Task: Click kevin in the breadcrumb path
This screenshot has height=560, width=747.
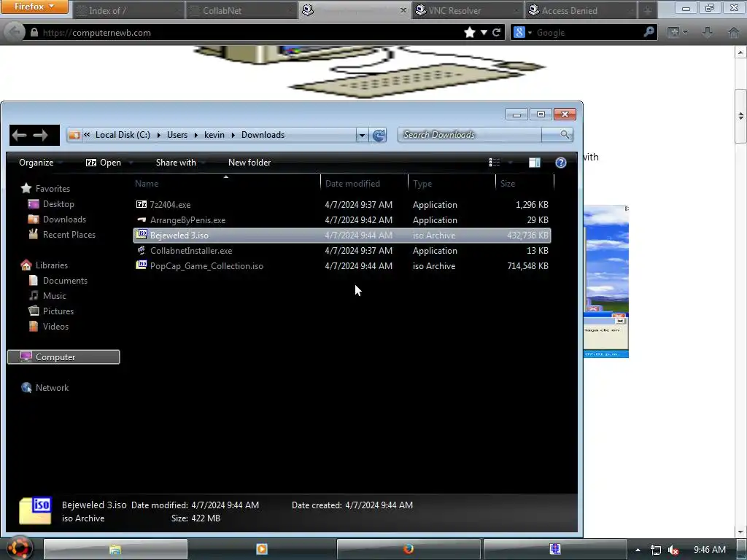Action: point(214,135)
